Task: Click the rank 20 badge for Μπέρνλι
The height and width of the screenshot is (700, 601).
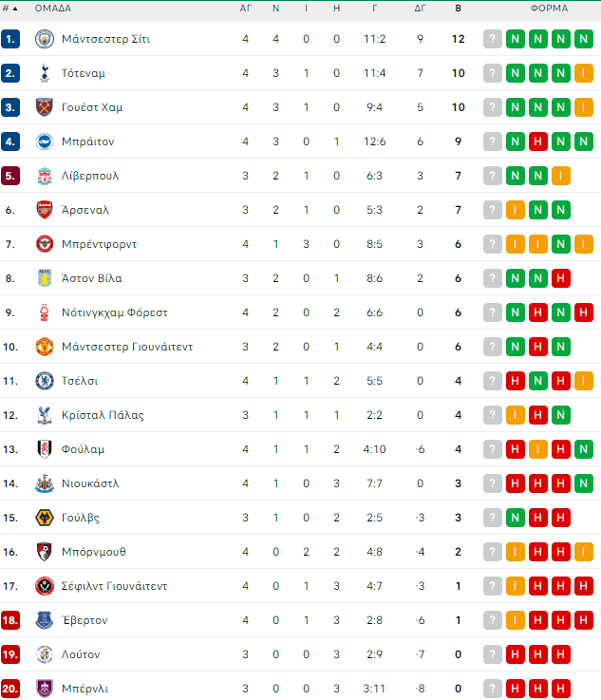Action: click(x=11, y=689)
